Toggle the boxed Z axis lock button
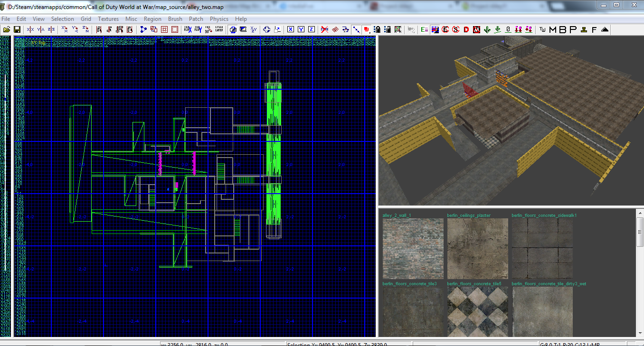 pos(311,29)
